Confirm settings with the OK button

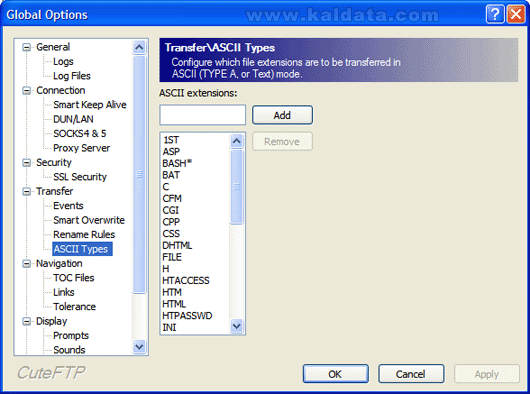pyautogui.click(x=335, y=374)
